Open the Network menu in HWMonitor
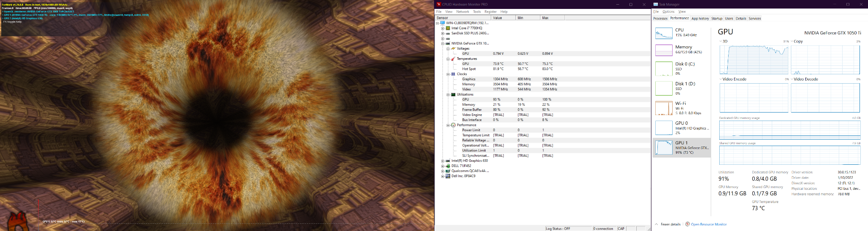This screenshot has height=231, width=868. (462, 11)
